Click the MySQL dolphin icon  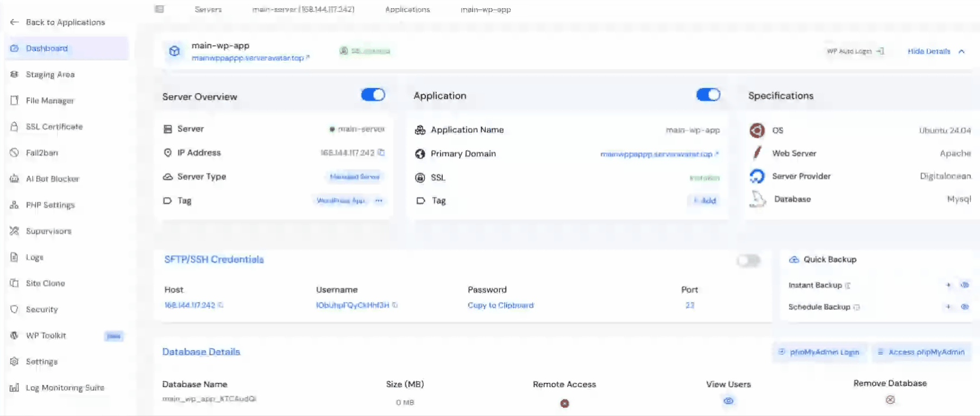click(758, 199)
